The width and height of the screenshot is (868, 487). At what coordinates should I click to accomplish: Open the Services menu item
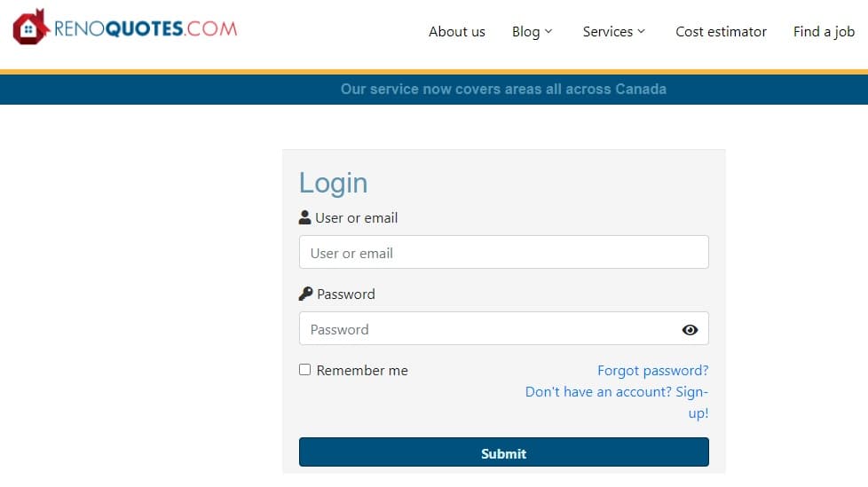tap(607, 32)
